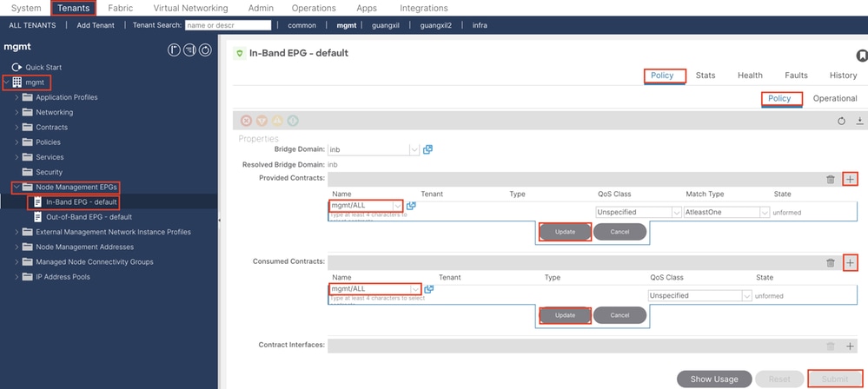Click the Show Usage button

point(713,379)
